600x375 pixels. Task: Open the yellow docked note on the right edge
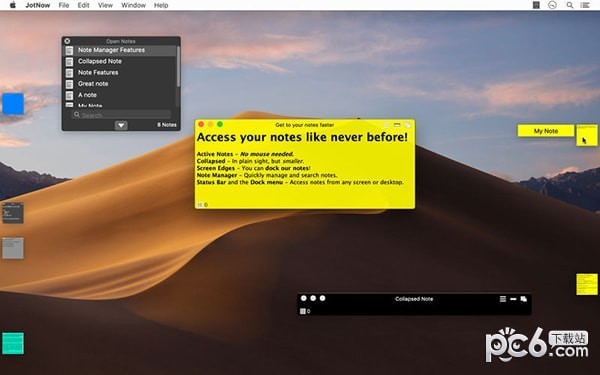(587, 284)
